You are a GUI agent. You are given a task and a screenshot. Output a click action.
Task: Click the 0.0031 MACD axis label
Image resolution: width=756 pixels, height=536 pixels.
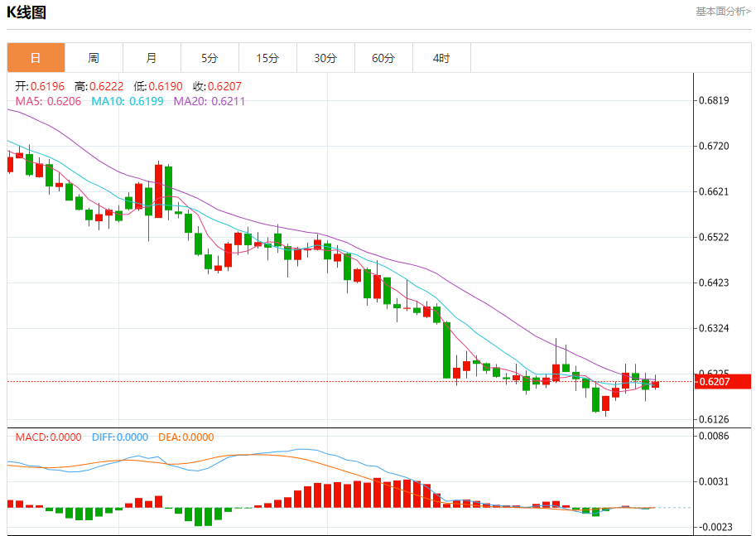coord(714,481)
